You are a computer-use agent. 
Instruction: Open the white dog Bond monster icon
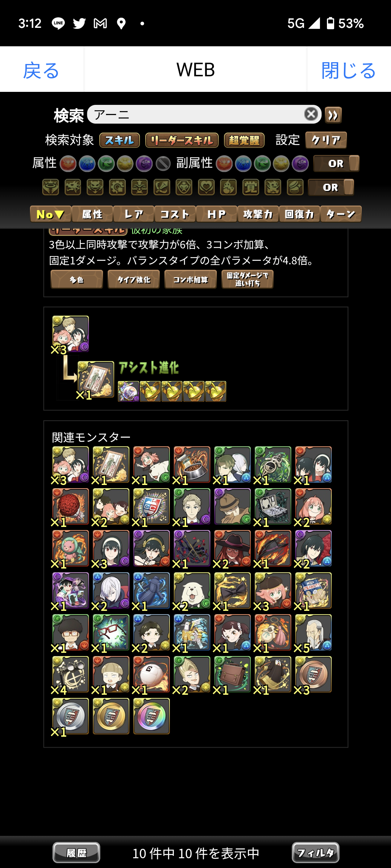[192, 591]
